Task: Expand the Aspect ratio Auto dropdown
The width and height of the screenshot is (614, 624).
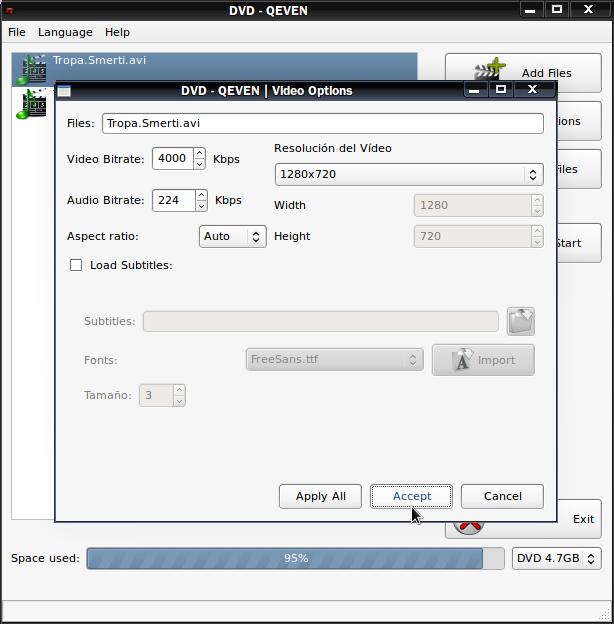Action: pos(232,236)
